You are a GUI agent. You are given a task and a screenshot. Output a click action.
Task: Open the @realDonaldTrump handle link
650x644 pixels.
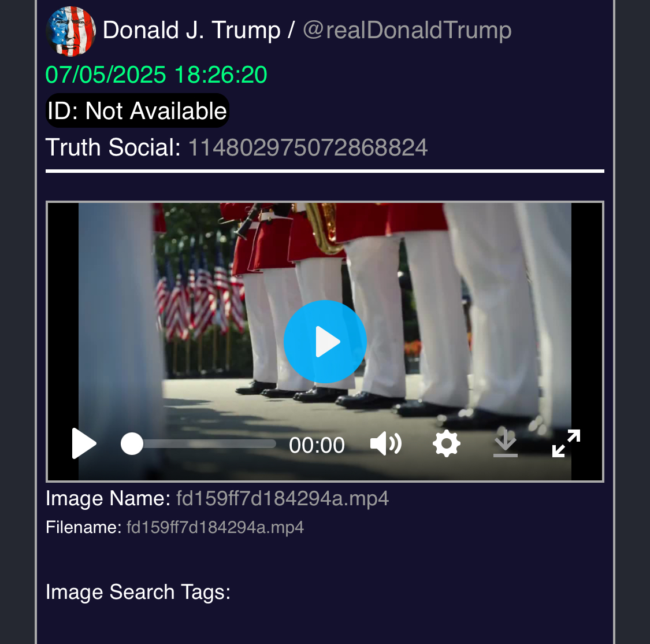tap(407, 30)
